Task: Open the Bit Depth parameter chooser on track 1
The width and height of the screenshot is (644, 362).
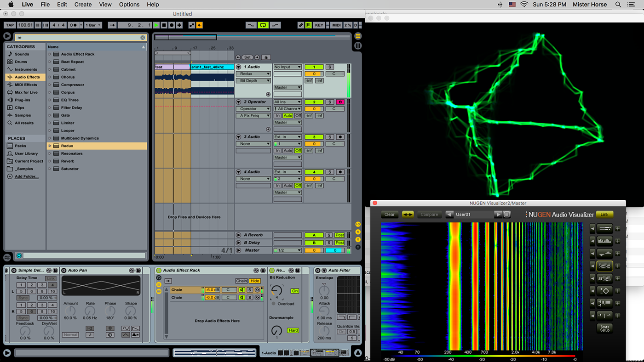Action: [x=253, y=80]
